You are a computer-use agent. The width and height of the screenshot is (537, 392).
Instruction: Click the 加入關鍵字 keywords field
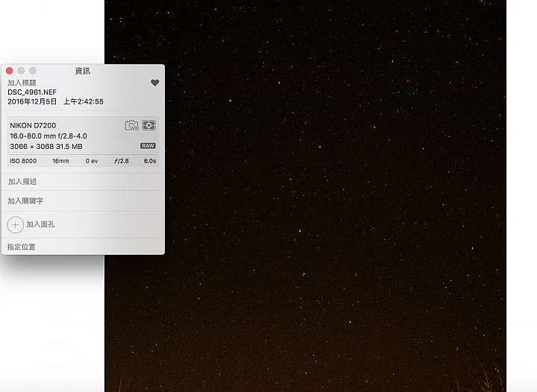click(83, 200)
